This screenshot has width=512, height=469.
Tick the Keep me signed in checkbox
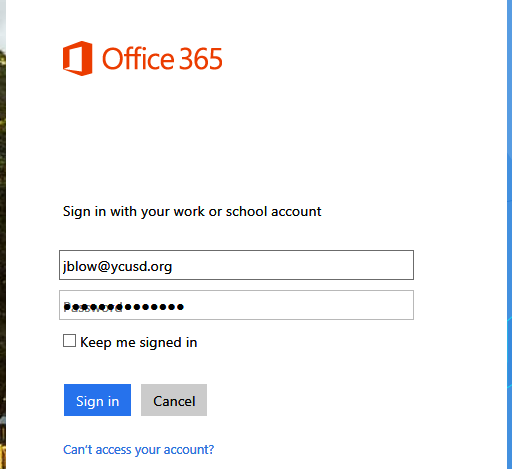point(69,341)
